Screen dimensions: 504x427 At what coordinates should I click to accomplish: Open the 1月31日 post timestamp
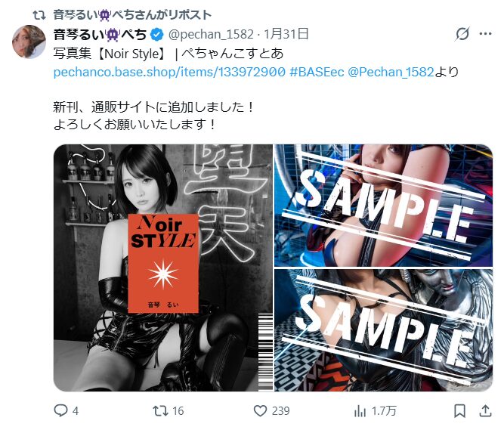286,34
